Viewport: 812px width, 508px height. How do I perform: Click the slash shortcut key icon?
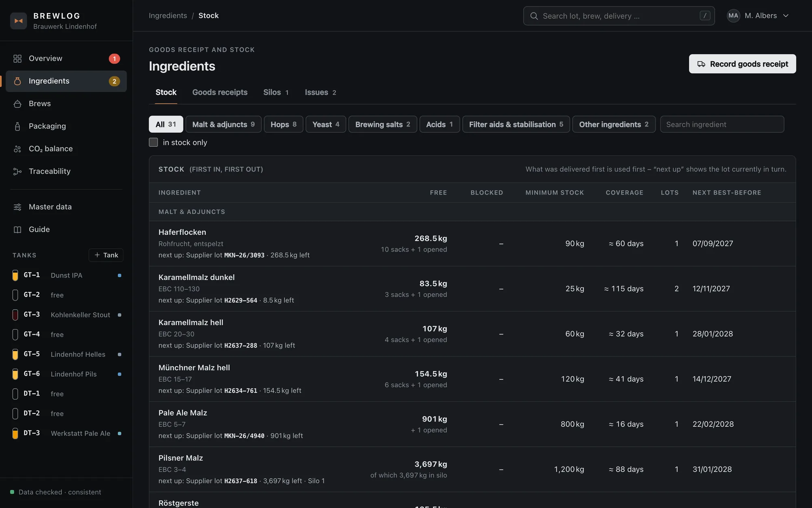click(x=705, y=15)
